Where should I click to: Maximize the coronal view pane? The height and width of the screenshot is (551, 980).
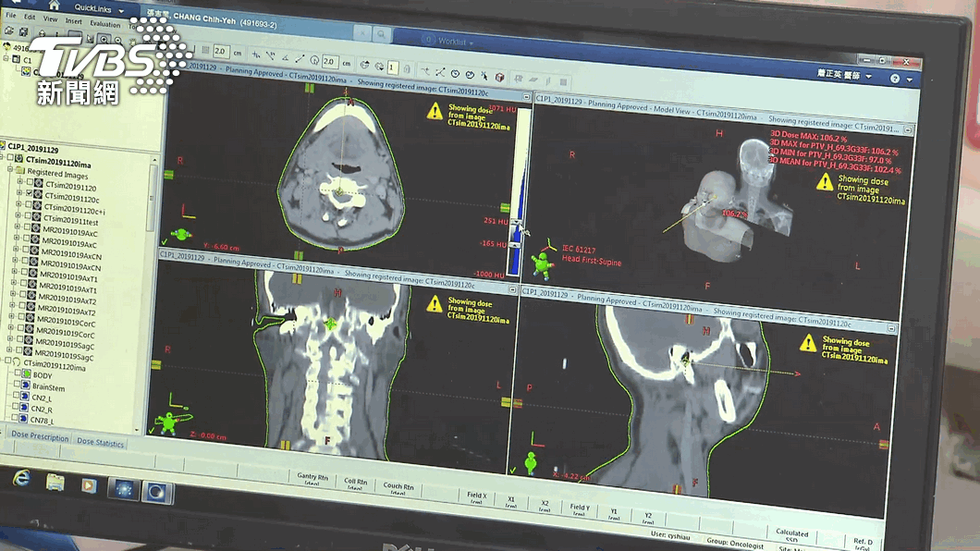click(x=512, y=290)
